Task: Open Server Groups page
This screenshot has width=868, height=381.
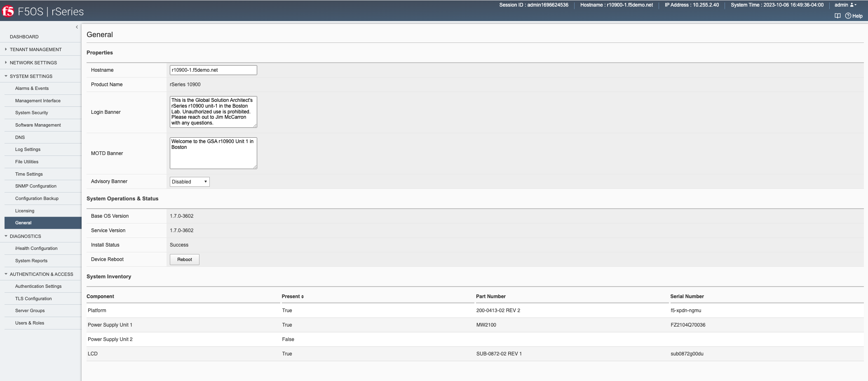Action: (30, 310)
